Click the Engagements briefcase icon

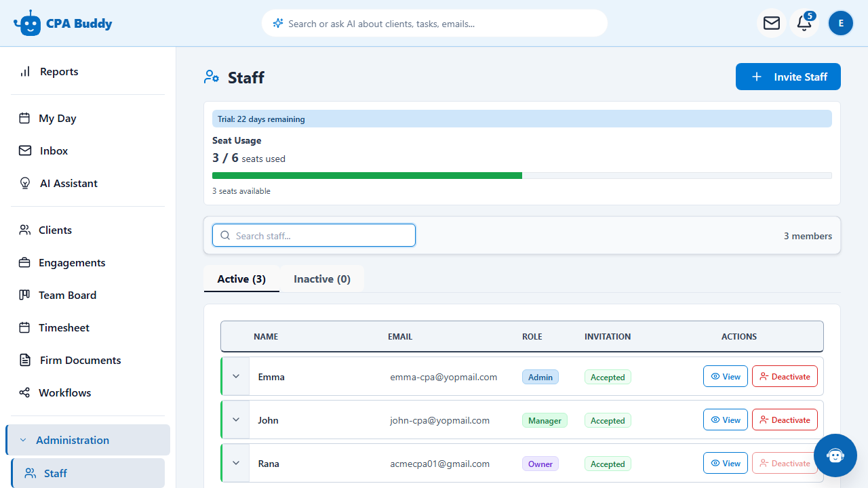coord(24,262)
